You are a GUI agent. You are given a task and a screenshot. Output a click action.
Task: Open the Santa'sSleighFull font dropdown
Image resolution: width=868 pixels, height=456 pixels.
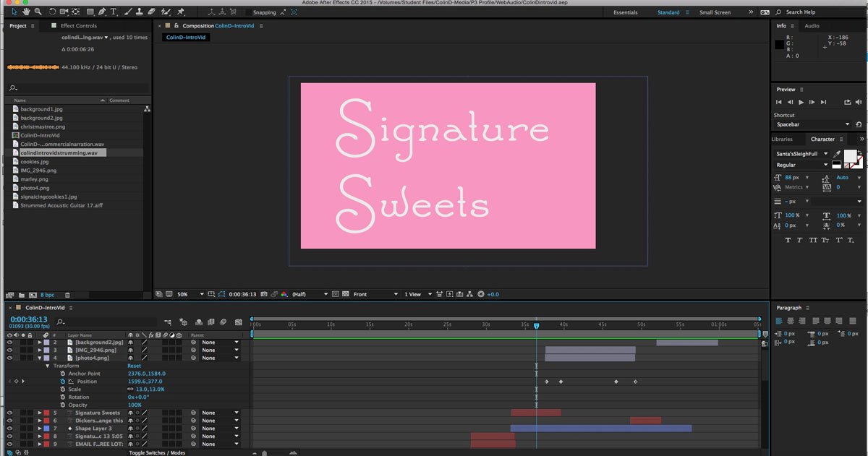click(801, 154)
